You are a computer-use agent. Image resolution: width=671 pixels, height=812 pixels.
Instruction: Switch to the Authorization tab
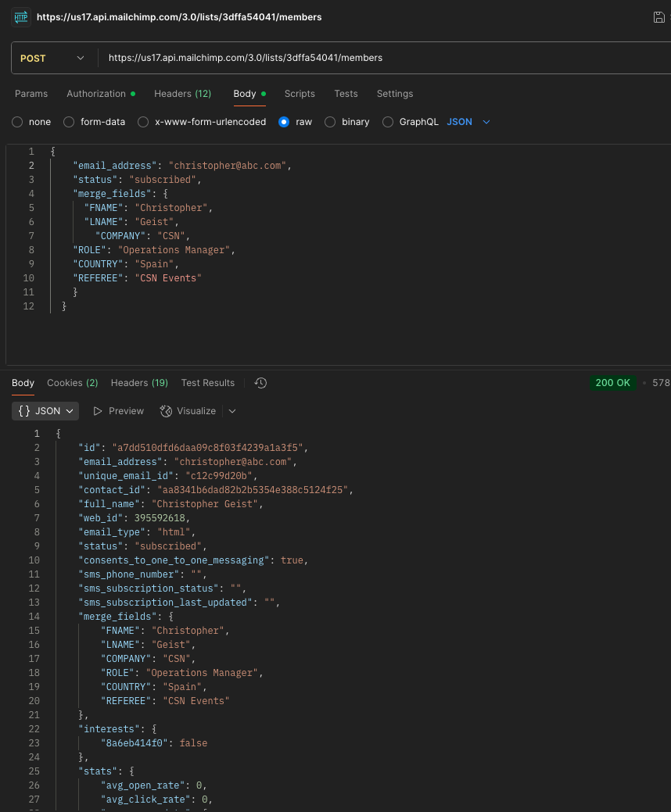coord(96,94)
